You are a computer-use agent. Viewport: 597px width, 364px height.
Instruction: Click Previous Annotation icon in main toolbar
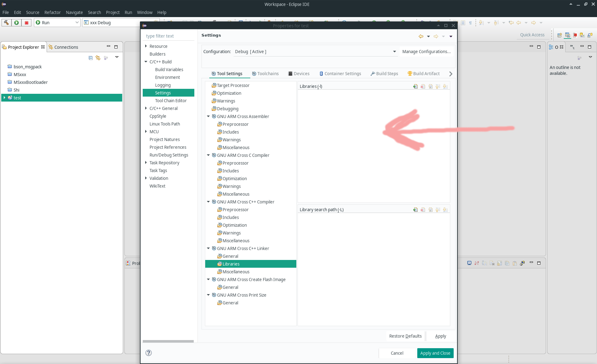point(496,23)
